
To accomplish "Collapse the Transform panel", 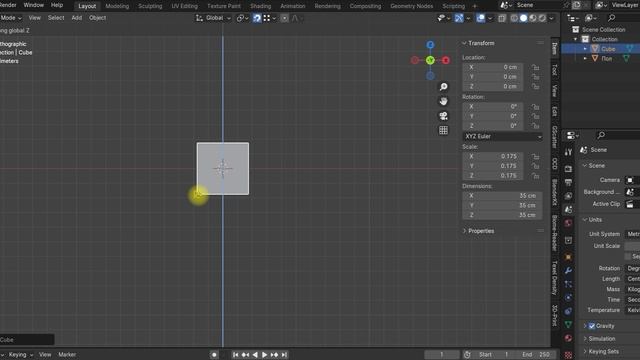I will click(x=464, y=43).
